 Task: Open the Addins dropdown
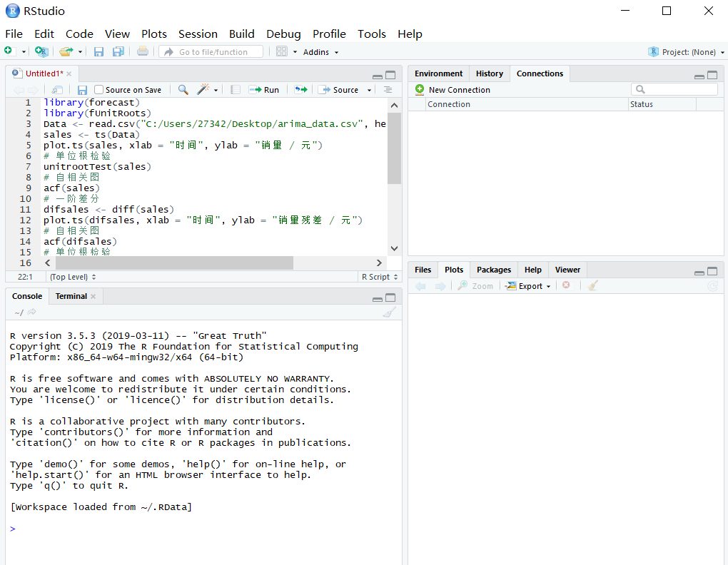[320, 52]
